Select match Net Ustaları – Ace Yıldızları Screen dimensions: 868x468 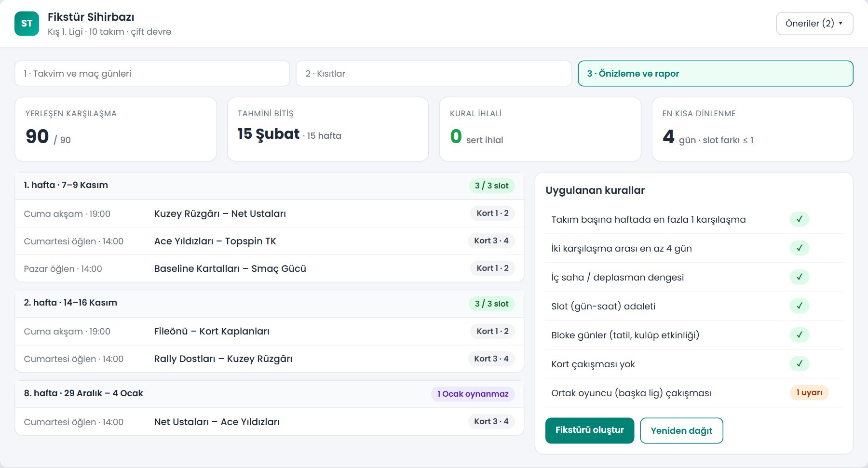[x=217, y=422]
